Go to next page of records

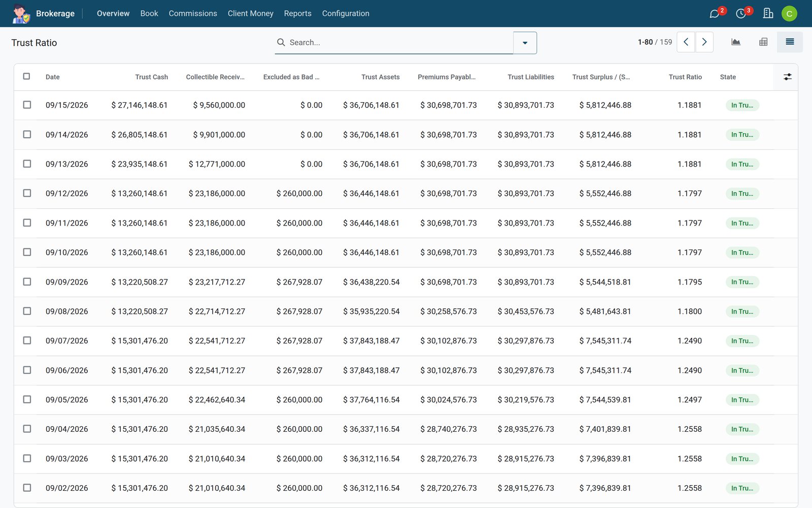pos(704,42)
